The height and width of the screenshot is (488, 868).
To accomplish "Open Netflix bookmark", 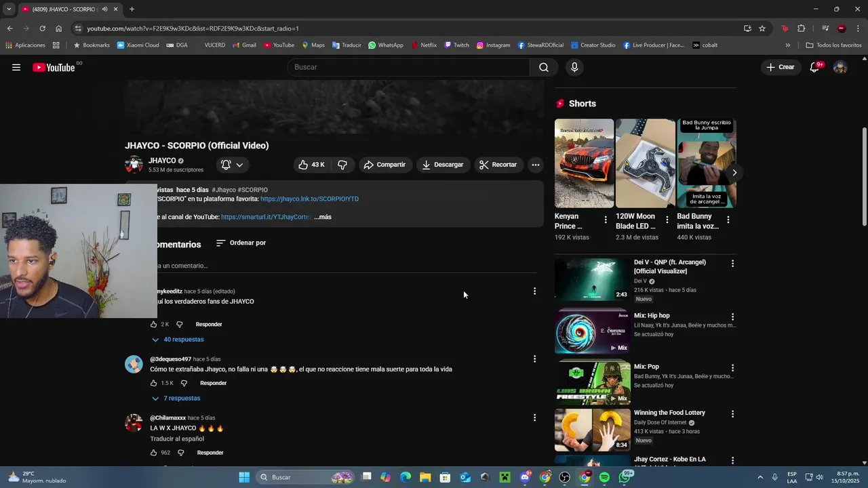I will point(423,45).
